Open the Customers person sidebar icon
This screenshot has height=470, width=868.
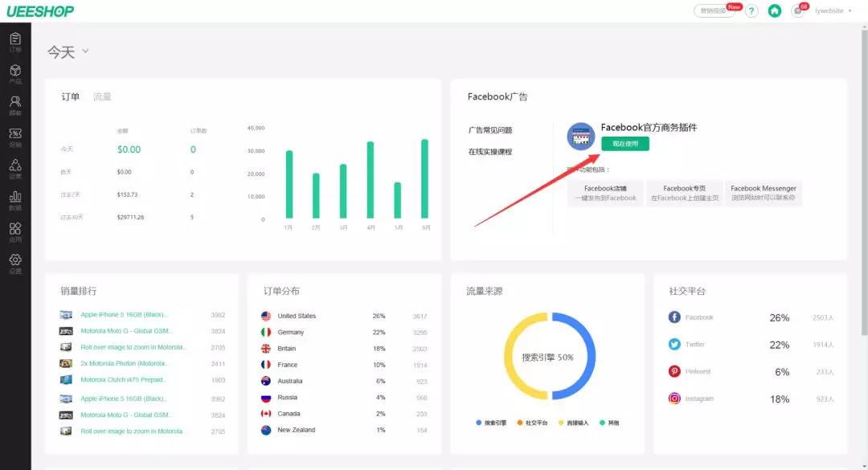15,105
